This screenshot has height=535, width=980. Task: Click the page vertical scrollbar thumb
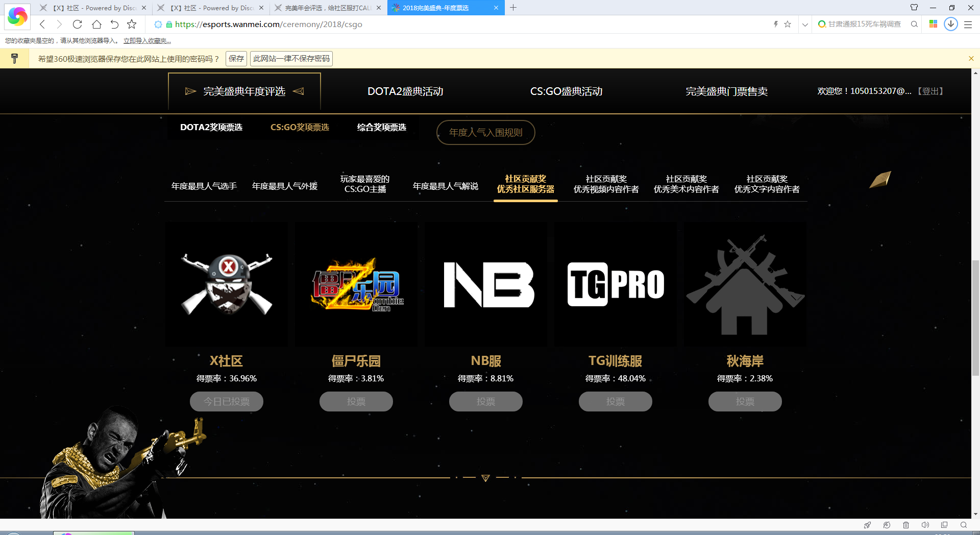pyautogui.click(x=975, y=318)
